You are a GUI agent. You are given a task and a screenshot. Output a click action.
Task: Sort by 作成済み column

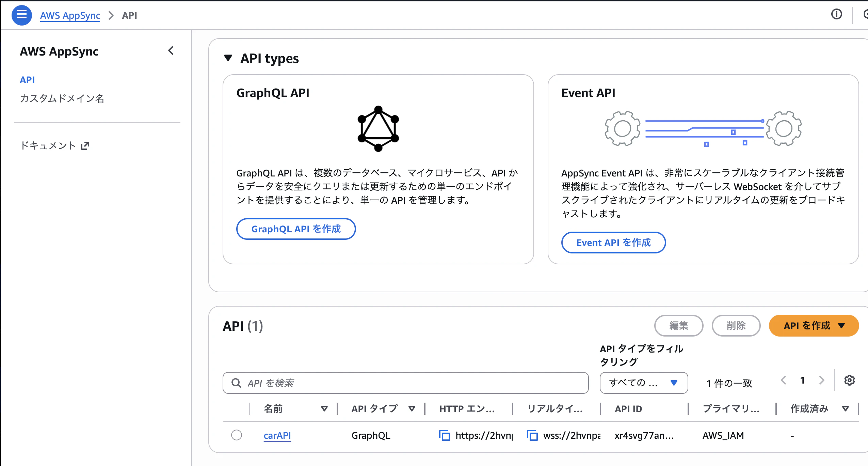846,409
